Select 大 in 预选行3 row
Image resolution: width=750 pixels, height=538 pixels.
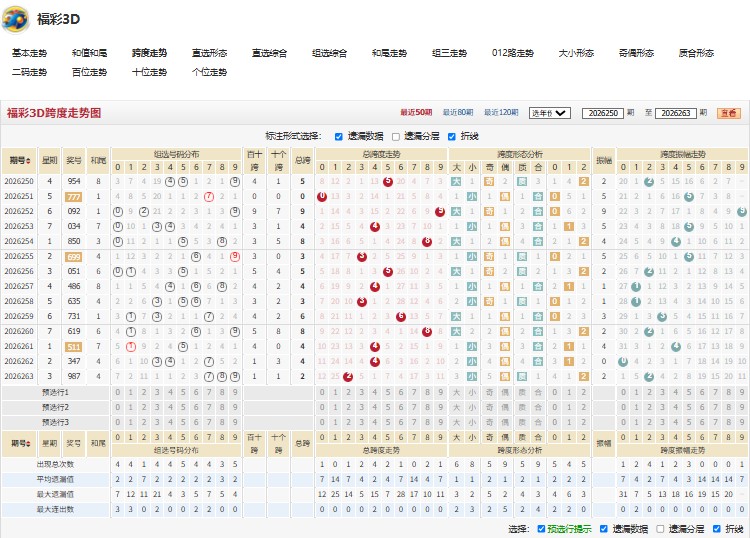[456, 422]
